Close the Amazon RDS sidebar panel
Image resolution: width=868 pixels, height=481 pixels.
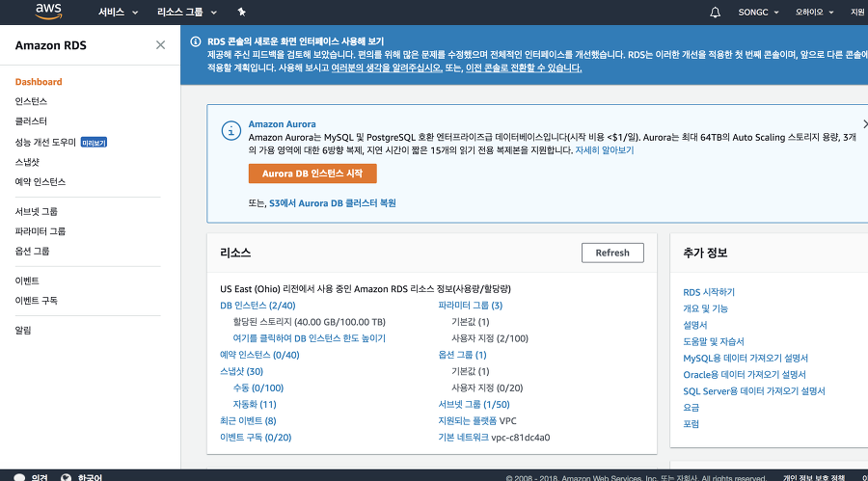[160, 45]
